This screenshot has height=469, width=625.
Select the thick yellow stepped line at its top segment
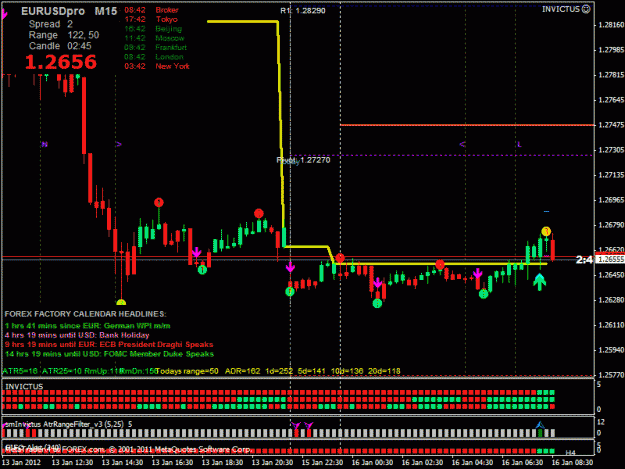(242, 22)
